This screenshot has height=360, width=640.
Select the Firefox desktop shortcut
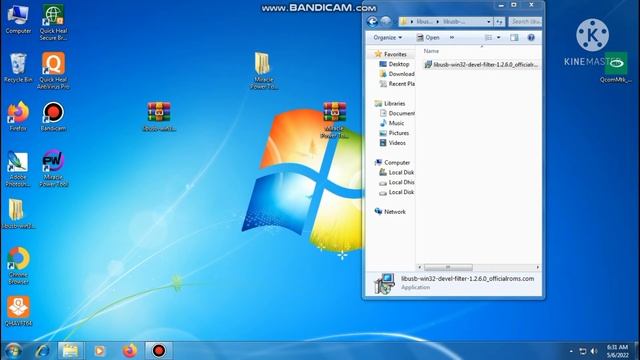pyautogui.click(x=18, y=116)
